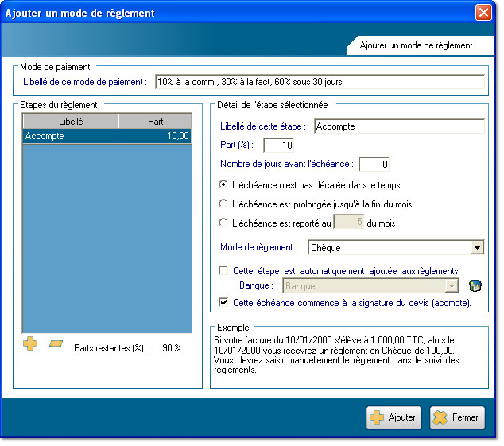The image size is (504, 446).
Task: Click the Libellé column header
Action: point(71,122)
